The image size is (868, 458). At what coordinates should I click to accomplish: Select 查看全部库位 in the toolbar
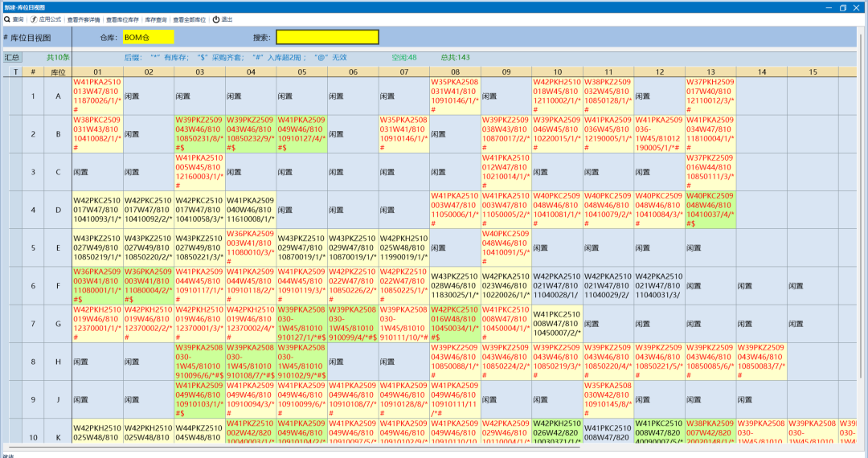coord(189,20)
